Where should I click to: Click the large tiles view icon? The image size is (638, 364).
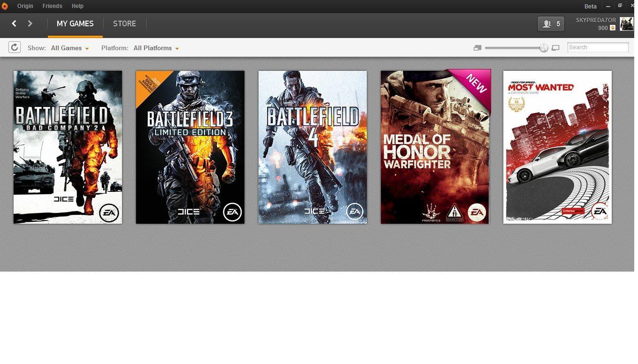coord(555,48)
